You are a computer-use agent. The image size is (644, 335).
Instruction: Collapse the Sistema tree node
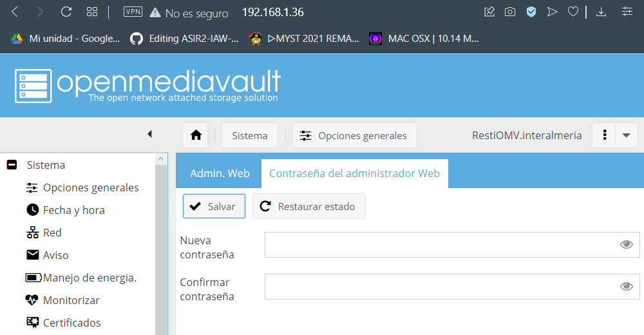pos(12,165)
